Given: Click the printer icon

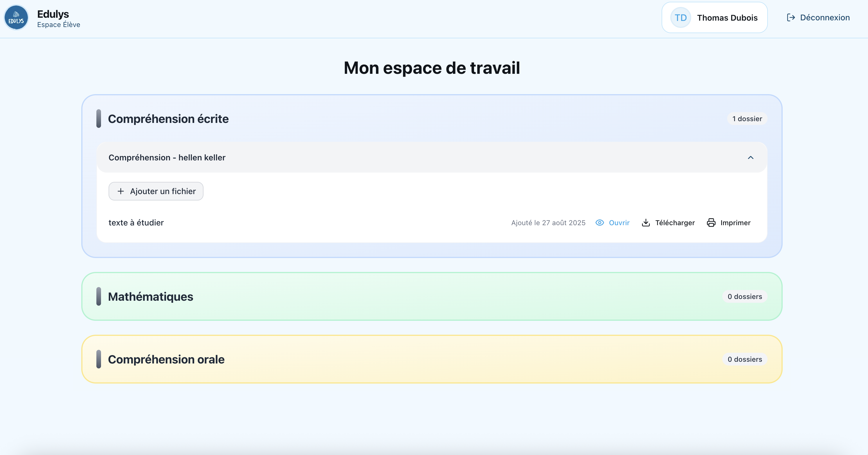Looking at the screenshot, I should (711, 223).
